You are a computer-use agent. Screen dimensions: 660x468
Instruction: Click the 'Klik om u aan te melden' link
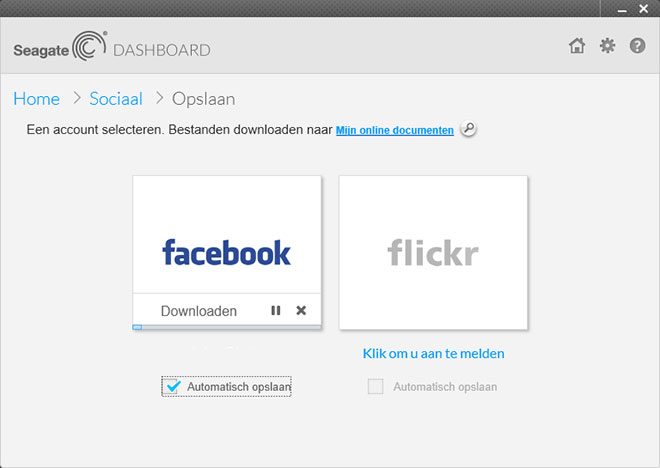(433, 353)
